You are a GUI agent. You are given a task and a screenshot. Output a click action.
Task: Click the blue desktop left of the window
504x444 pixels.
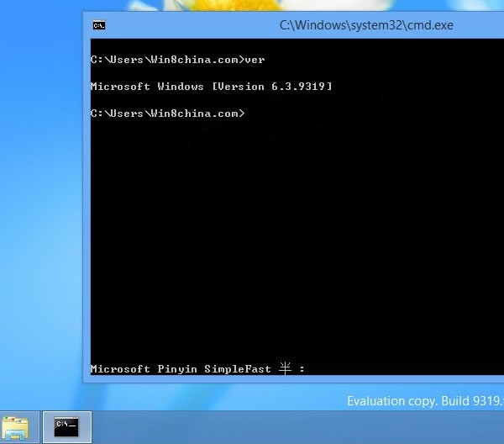pos(40,210)
